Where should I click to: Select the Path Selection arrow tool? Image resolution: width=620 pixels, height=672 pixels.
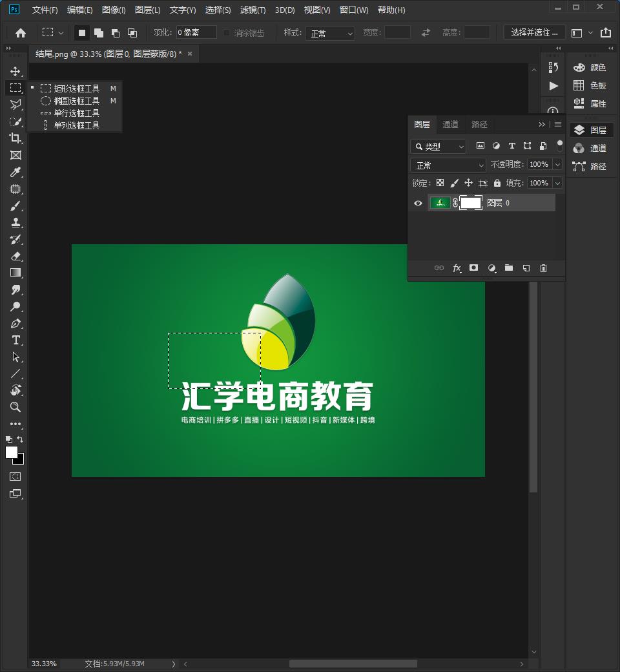click(15, 357)
